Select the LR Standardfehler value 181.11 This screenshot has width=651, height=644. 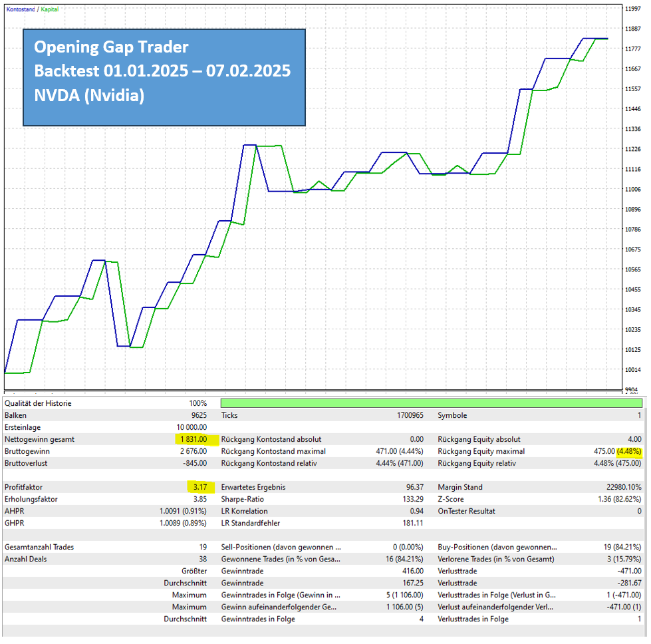coord(413,524)
